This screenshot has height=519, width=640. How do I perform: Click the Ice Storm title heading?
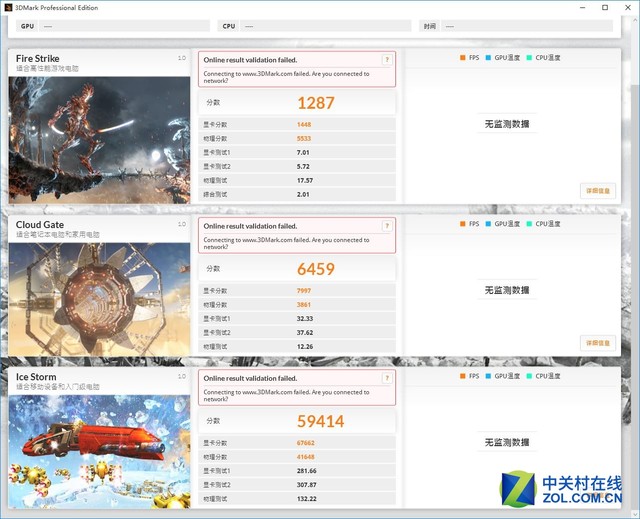36,377
